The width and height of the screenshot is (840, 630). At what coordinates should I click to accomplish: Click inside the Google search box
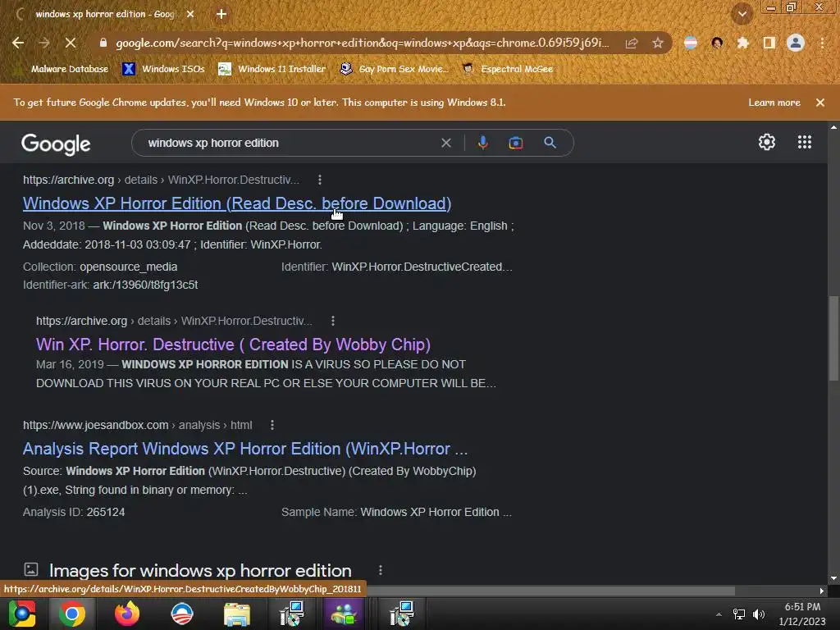click(x=290, y=143)
